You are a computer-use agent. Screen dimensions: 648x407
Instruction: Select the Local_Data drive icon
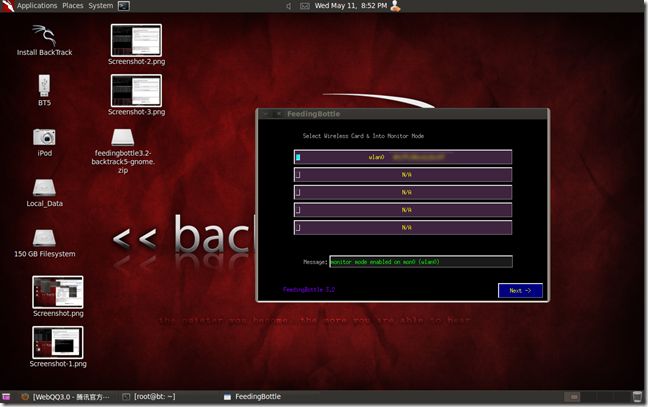[44, 193]
